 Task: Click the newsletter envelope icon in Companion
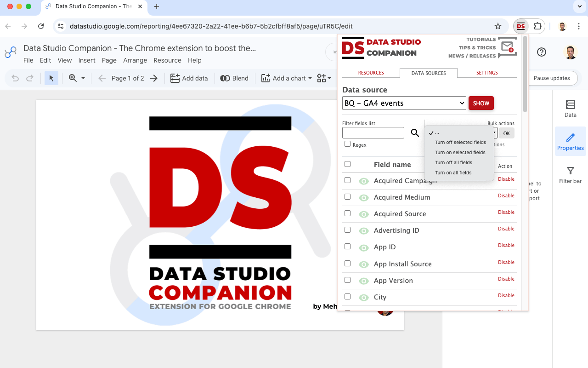[x=508, y=47]
